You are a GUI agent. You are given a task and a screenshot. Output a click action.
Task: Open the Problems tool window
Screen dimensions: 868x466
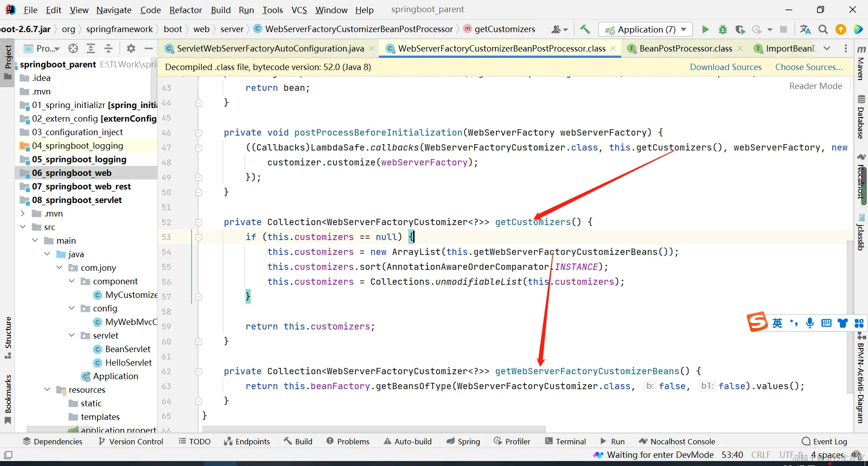pyautogui.click(x=348, y=442)
